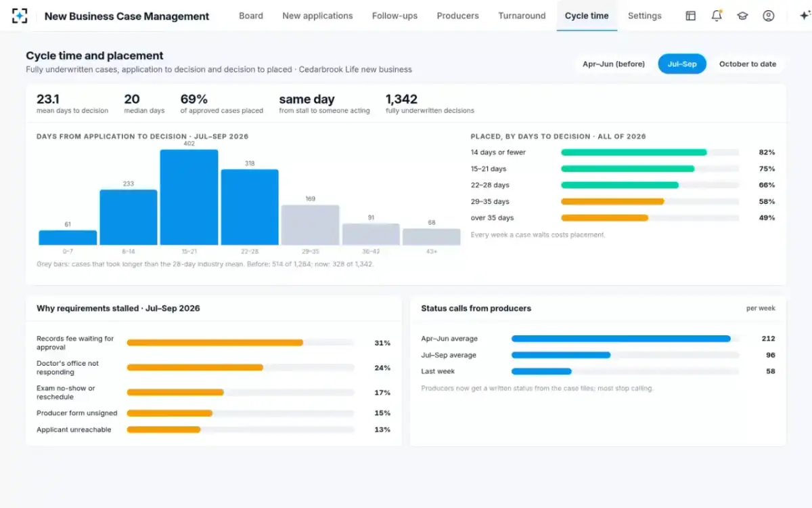Click the New Business Case Management title
This screenshot has width=812, height=508.
(127, 16)
